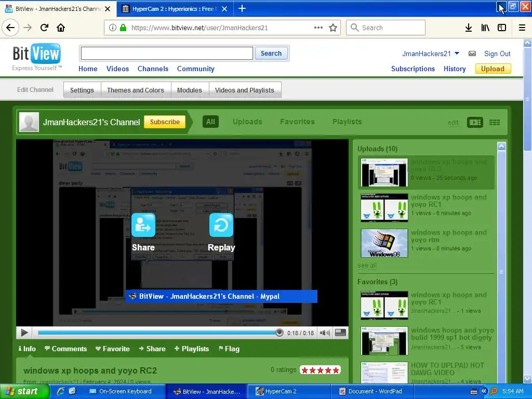The image size is (532, 399).
Task: Open a new browser tab with plus
Action: 242,8
